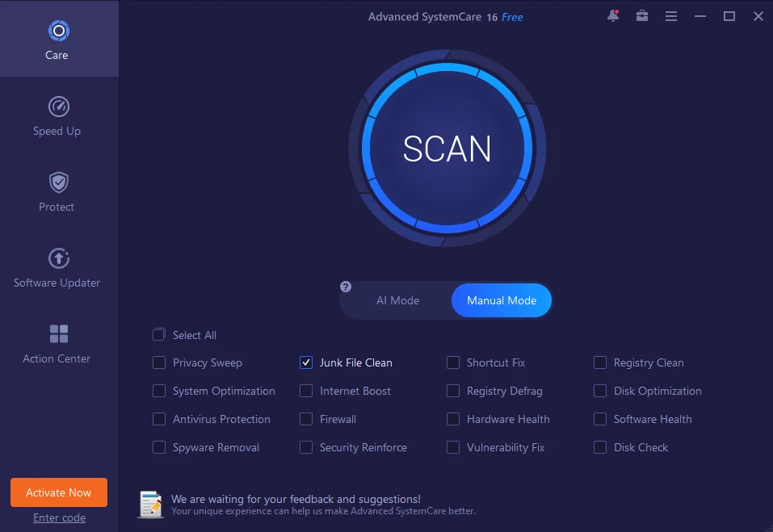
Task: Select Manual Mode
Action: coord(501,300)
